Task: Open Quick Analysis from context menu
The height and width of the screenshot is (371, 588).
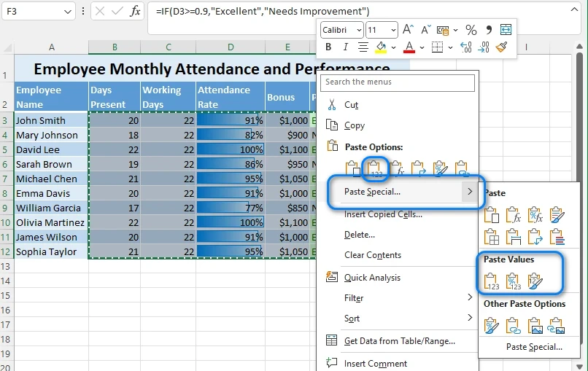Action: [x=372, y=278]
